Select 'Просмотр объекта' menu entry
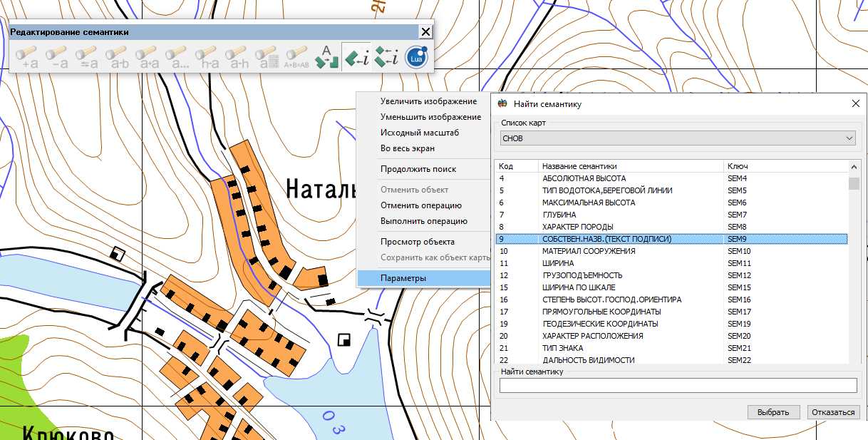The height and width of the screenshot is (440, 868). coord(418,242)
